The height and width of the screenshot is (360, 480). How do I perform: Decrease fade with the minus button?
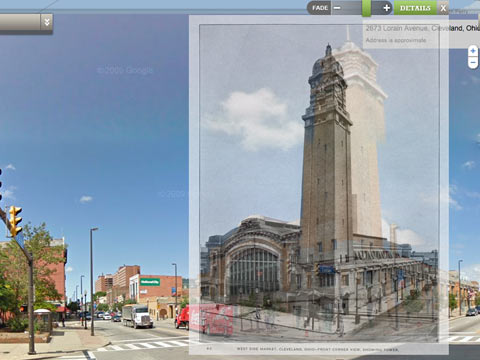[337, 8]
